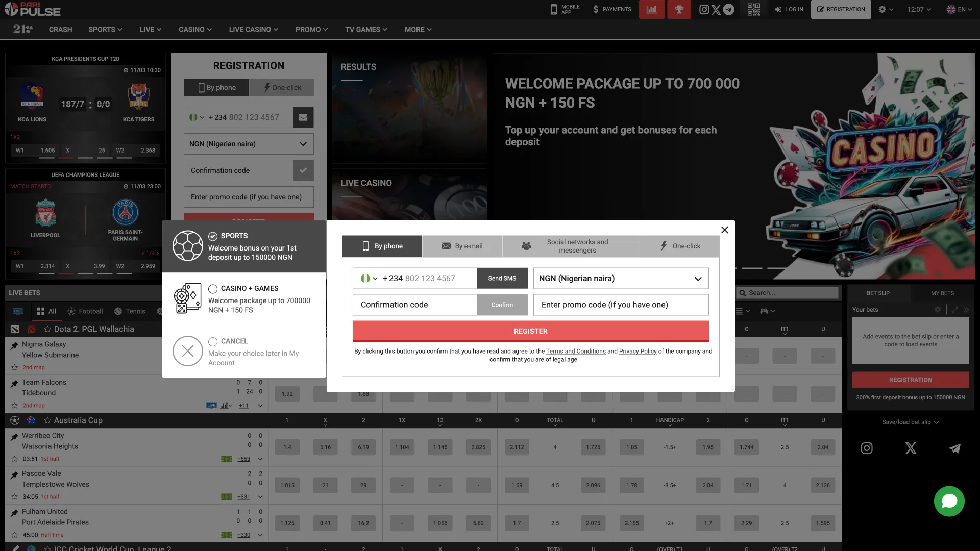Click Send SMS button
Image resolution: width=980 pixels, height=551 pixels.
[x=502, y=278]
